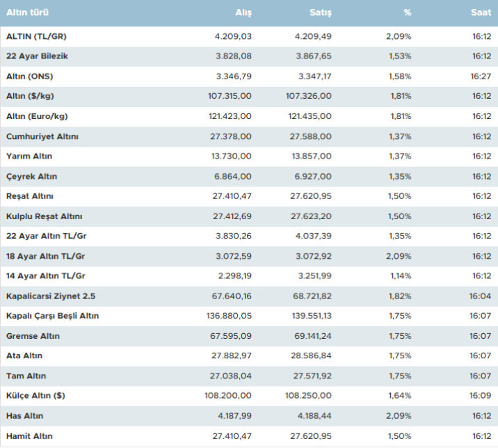Open the Reşat Altını entry

pyautogui.click(x=30, y=196)
